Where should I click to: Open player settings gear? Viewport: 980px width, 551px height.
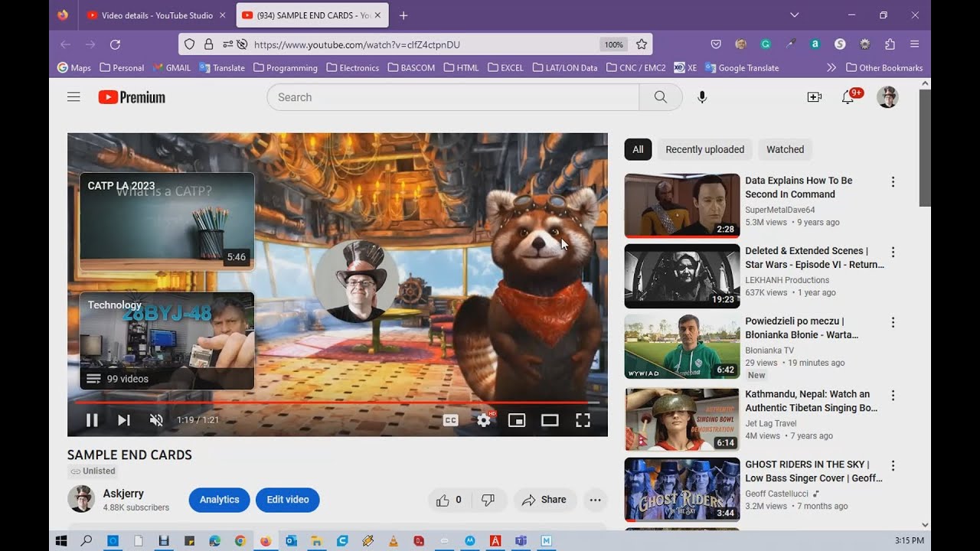point(484,420)
